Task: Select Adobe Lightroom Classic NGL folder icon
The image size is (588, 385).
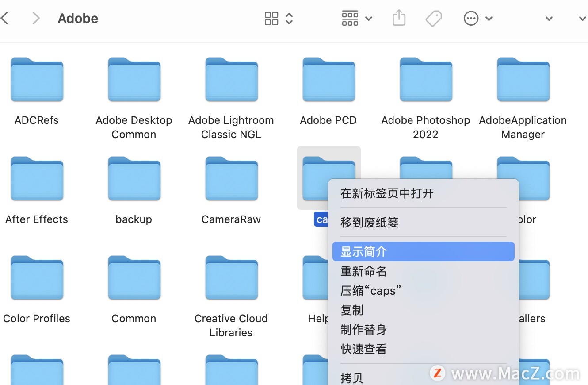Action: pos(232,80)
